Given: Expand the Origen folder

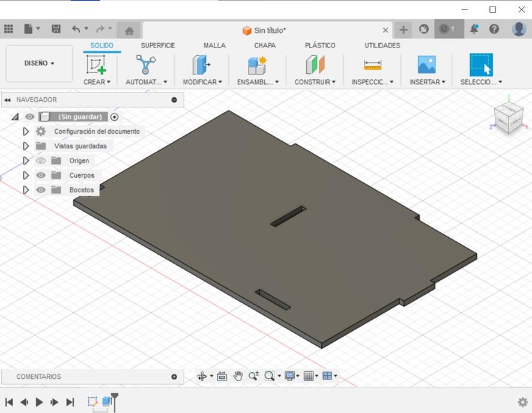Looking at the screenshot, I should pyautogui.click(x=25, y=160).
